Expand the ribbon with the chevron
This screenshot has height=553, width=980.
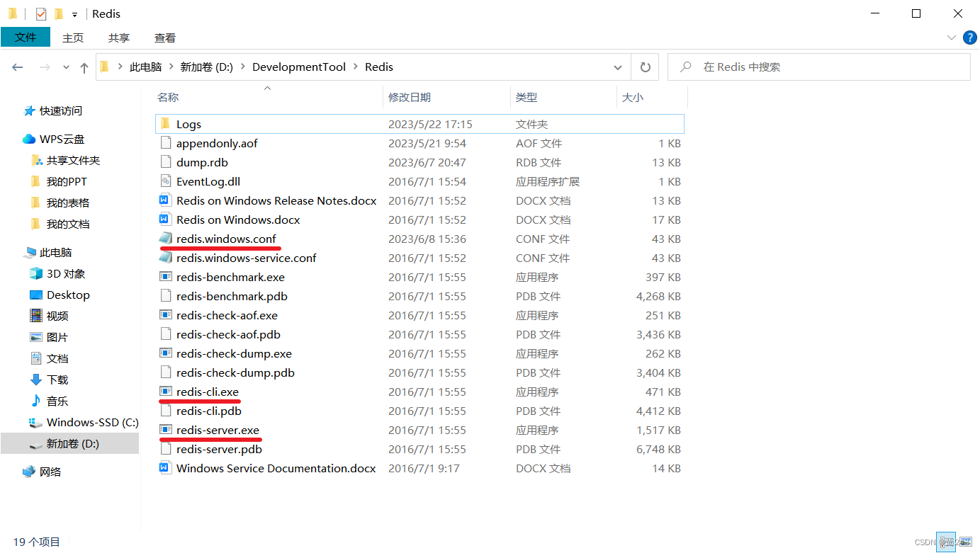(952, 38)
